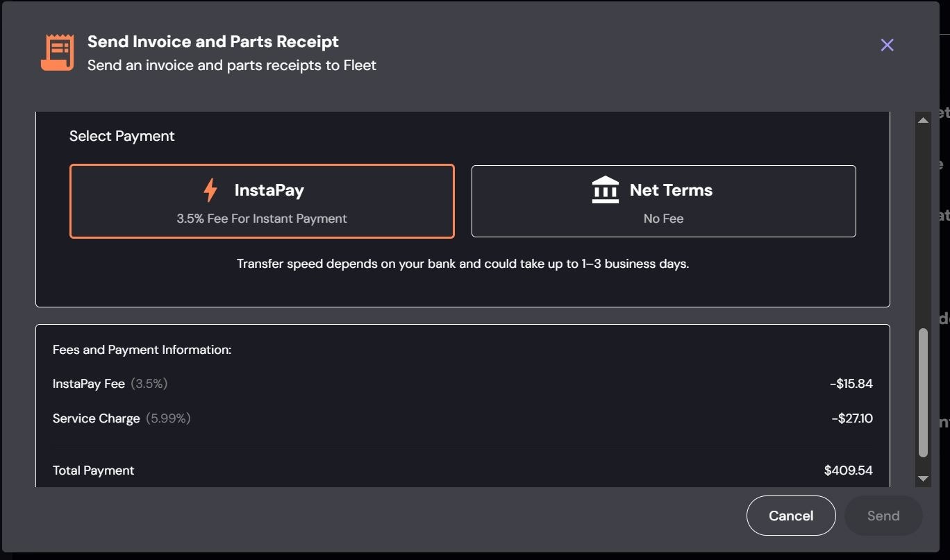Image resolution: width=950 pixels, height=560 pixels.
Task: Click the InstaPay Fee label
Action: [x=89, y=384]
